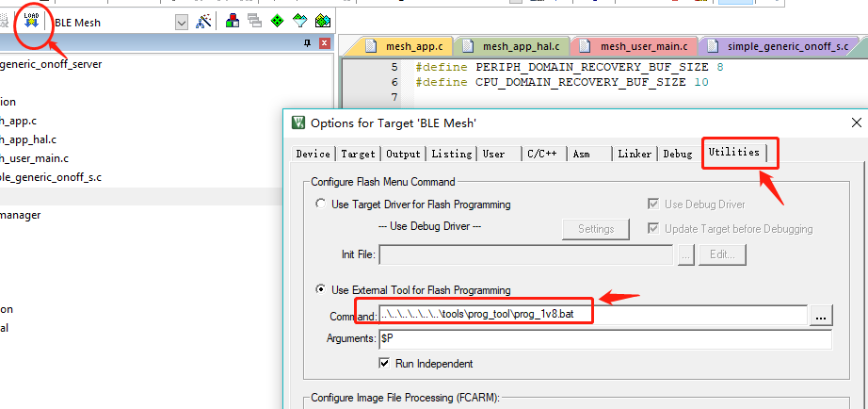Click the LOAD download-to-flash icon
Screen dimensions: 868x409
31,21
